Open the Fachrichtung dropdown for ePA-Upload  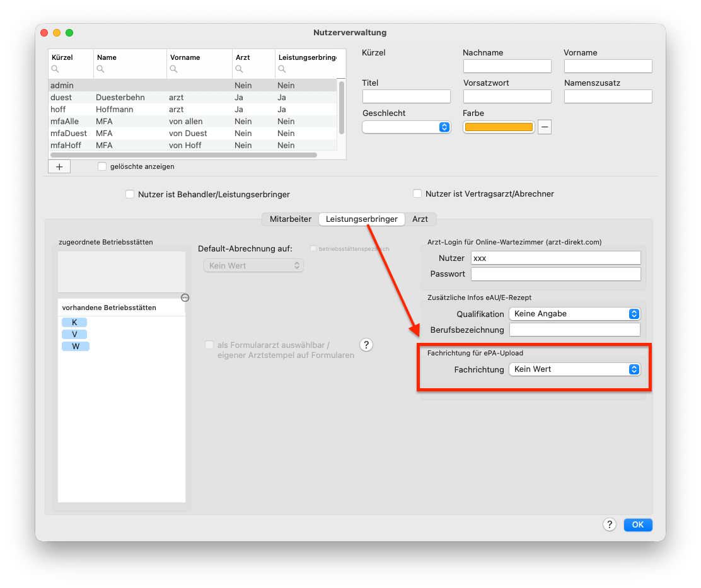(x=574, y=369)
